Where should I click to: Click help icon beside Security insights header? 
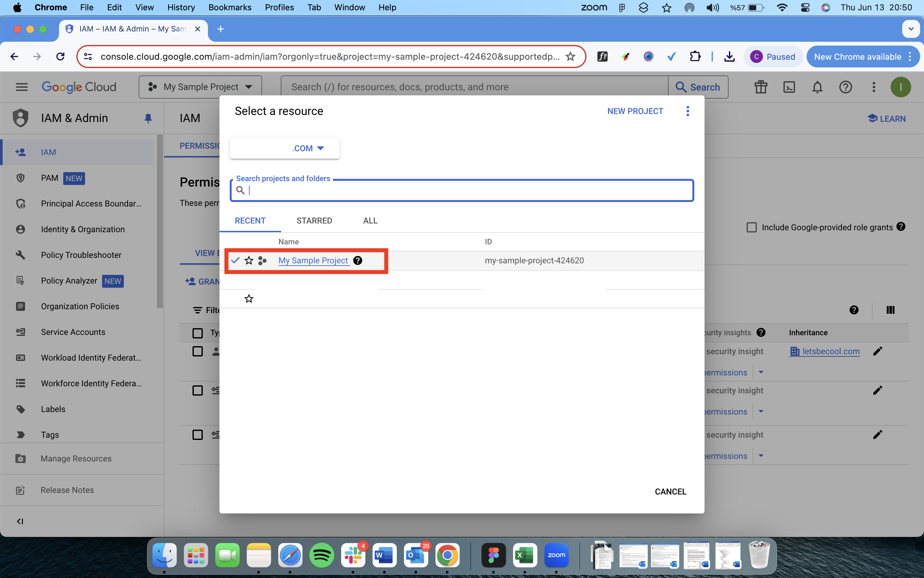click(761, 333)
